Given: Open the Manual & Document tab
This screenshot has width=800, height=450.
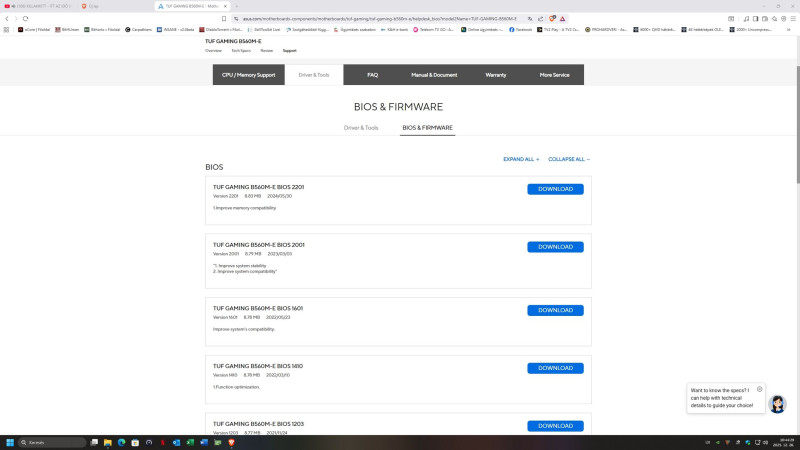Looking at the screenshot, I should tap(434, 74).
